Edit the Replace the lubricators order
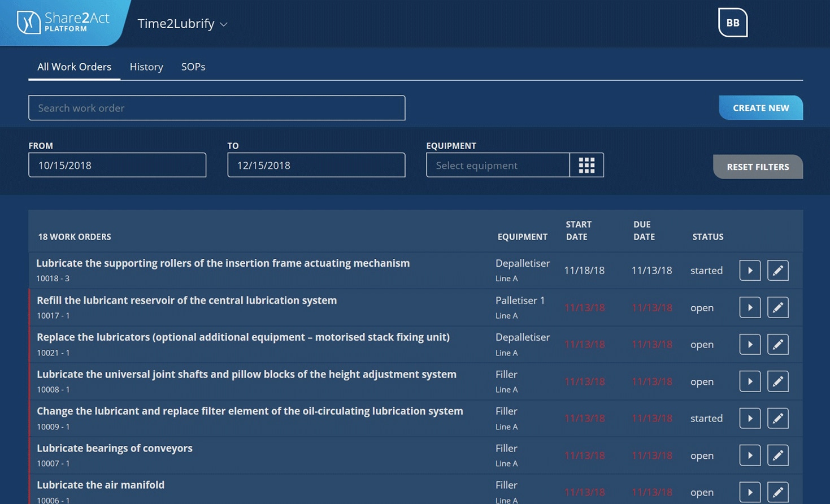The image size is (830, 504). 778,344
